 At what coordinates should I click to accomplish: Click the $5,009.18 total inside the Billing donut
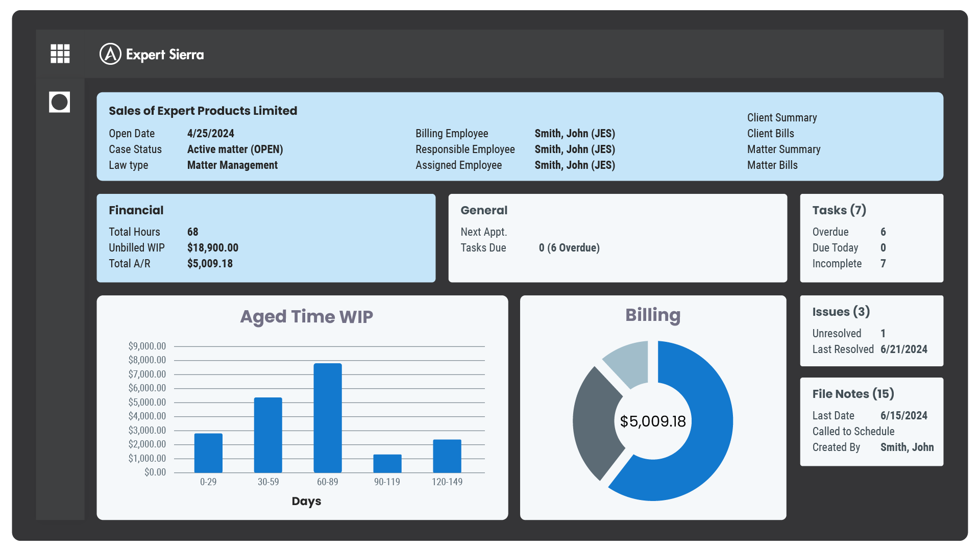click(653, 421)
